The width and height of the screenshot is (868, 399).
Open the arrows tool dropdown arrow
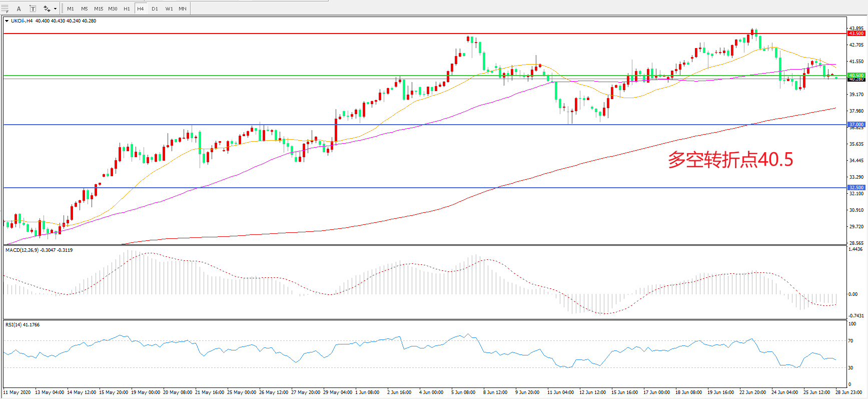pyautogui.click(x=55, y=9)
